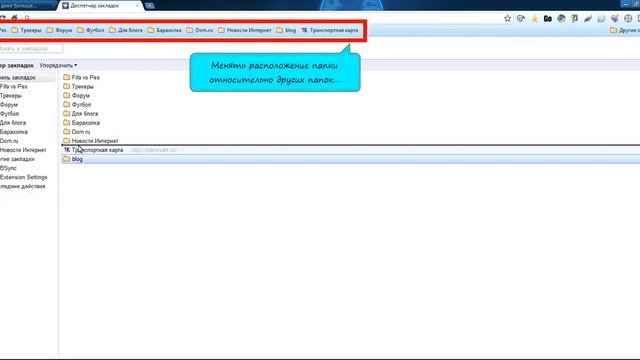Select Fifa vs Pes row in folder list
The height and width of the screenshot is (360, 640).
pos(351,77)
